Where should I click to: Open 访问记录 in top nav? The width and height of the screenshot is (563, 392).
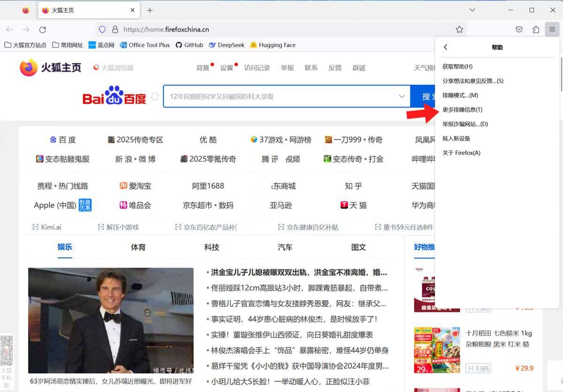tap(257, 68)
